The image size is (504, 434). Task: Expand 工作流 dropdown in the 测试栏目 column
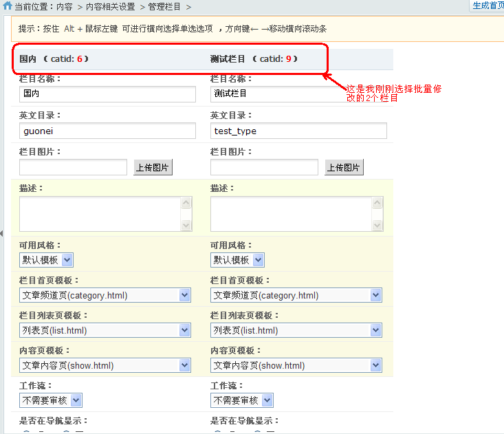pyautogui.click(x=242, y=400)
